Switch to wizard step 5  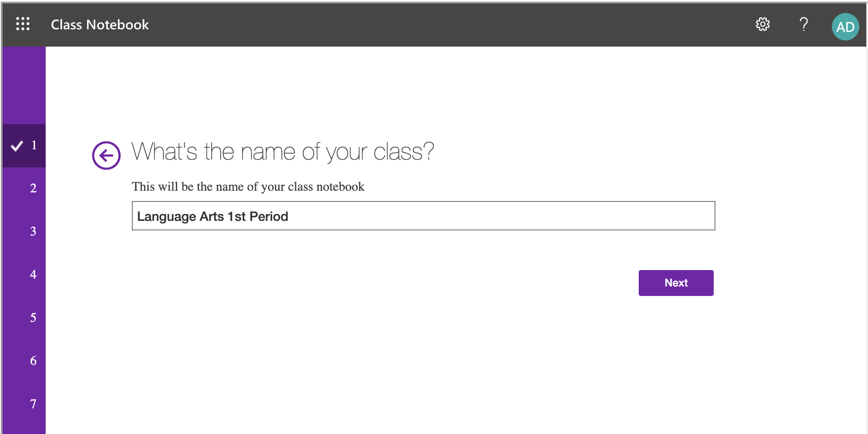[33, 318]
